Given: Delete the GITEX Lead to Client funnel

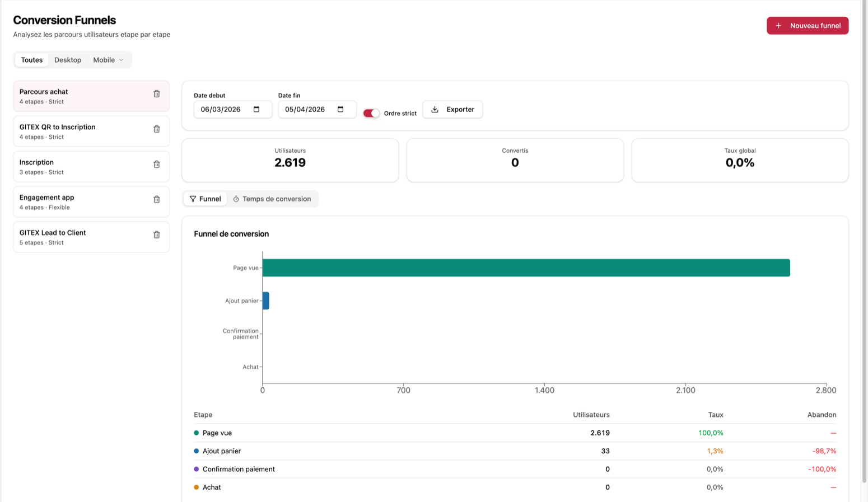Looking at the screenshot, I should point(156,234).
